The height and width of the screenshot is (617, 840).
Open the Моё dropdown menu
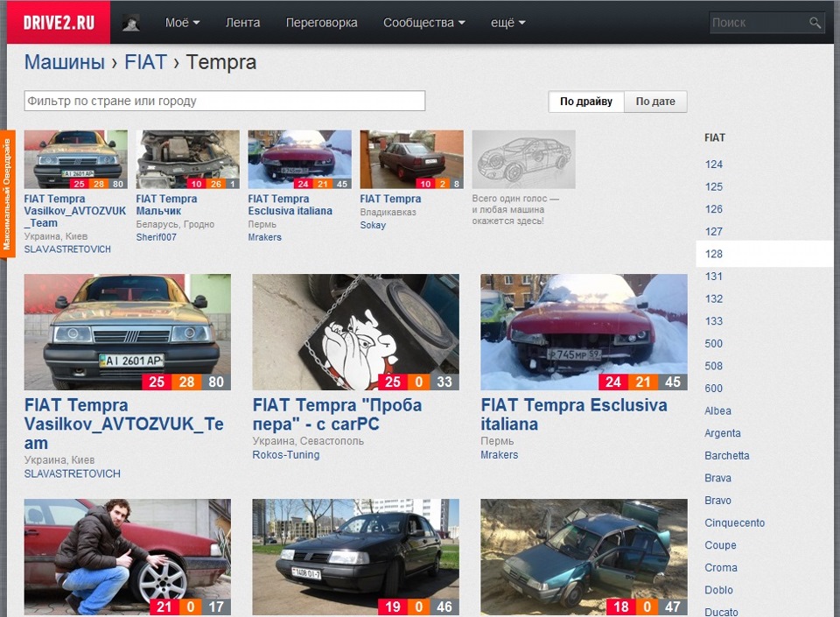tap(182, 23)
